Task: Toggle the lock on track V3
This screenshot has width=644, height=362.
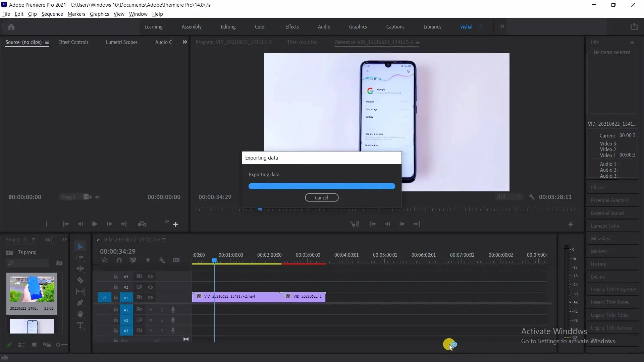Action: (x=116, y=277)
